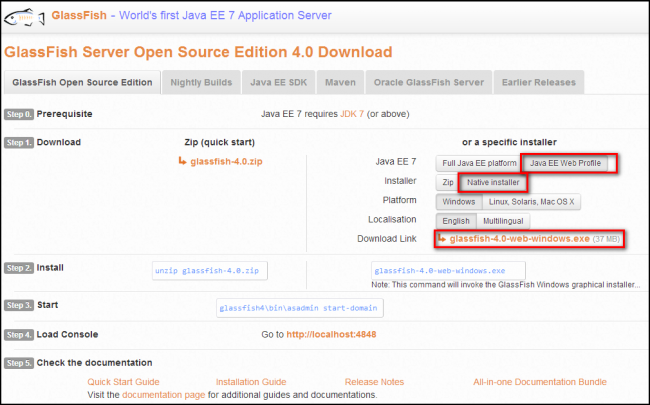Click the Step 4 badge
This screenshot has height=405, width=650.
click(x=19, y=335)
